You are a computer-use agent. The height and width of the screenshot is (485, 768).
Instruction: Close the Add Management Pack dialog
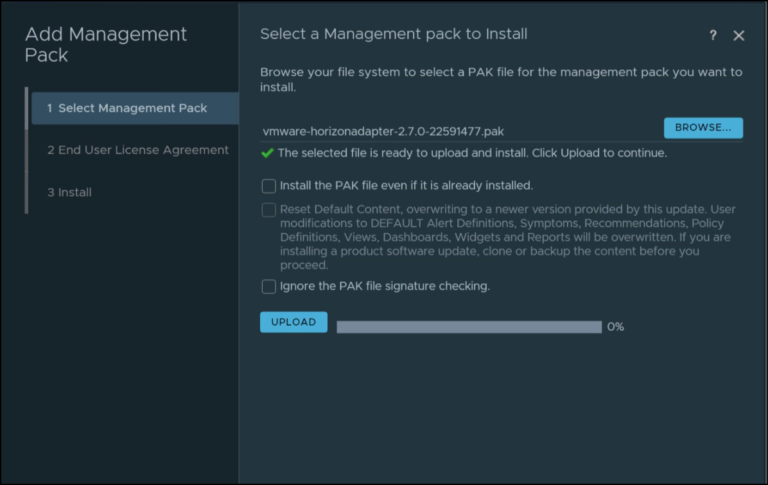click(739, 35)
